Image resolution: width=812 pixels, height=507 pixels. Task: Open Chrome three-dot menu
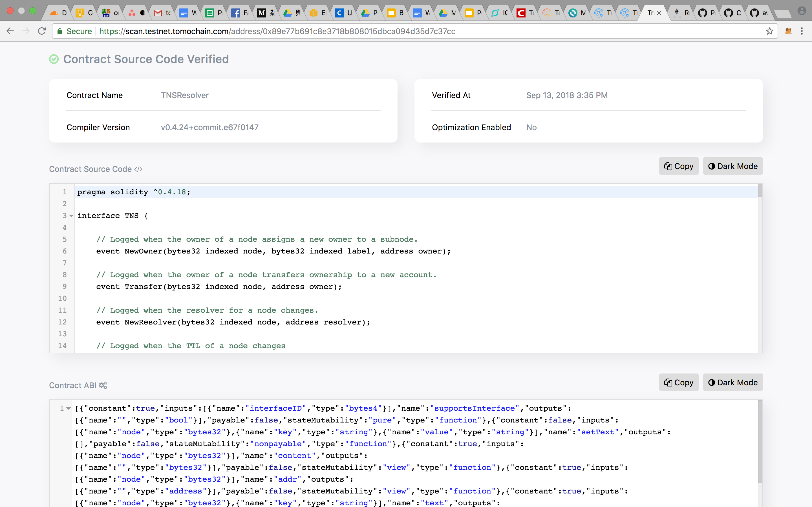coord(802,31)
